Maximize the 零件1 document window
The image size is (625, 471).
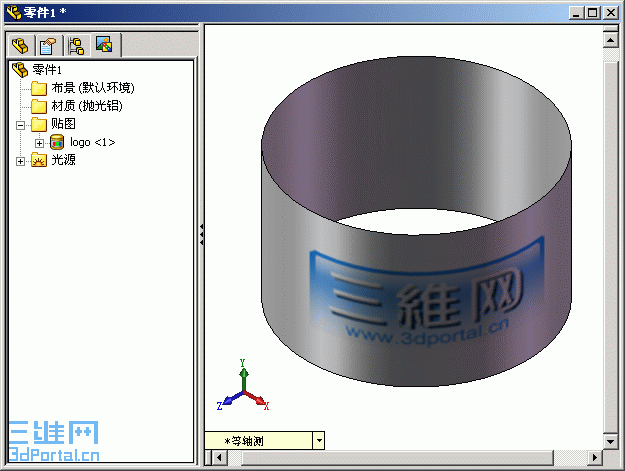coord(593,13)
